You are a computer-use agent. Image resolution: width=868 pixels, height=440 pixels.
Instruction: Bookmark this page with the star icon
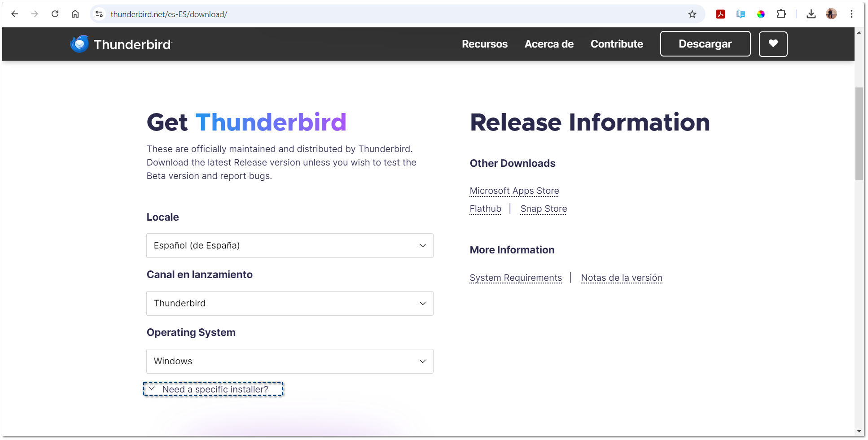click(x=692, y=14)
